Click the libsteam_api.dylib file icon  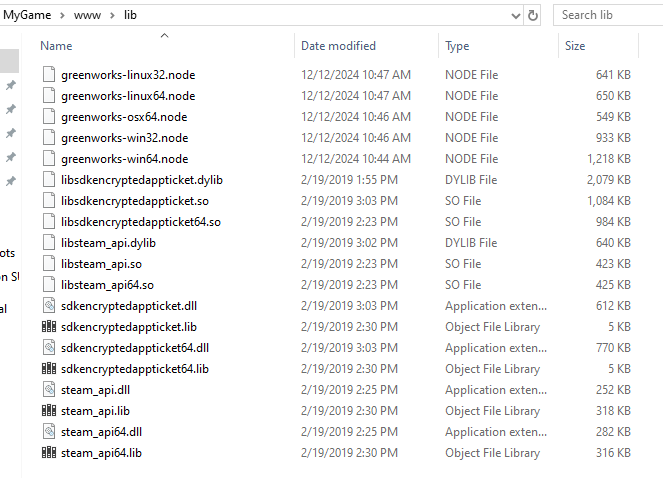pos(49,242)
